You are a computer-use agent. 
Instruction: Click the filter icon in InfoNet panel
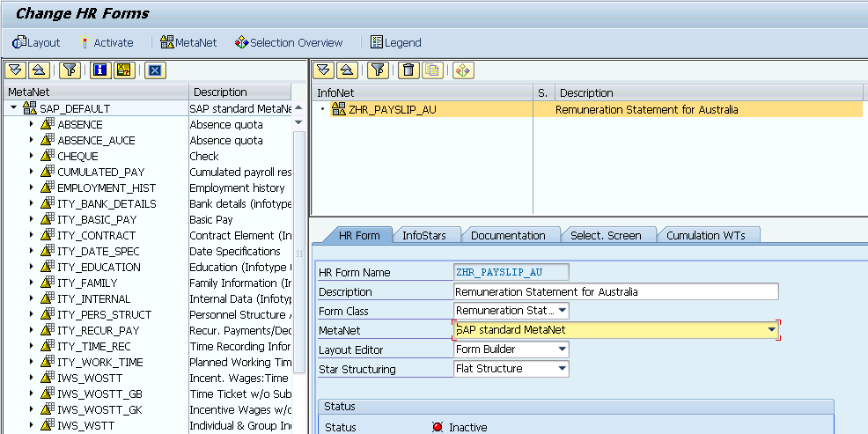click(377, 70)
